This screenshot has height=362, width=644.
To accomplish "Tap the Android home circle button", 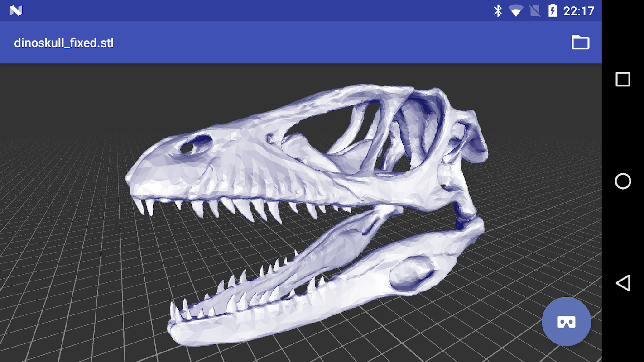I will click(623, 181).
